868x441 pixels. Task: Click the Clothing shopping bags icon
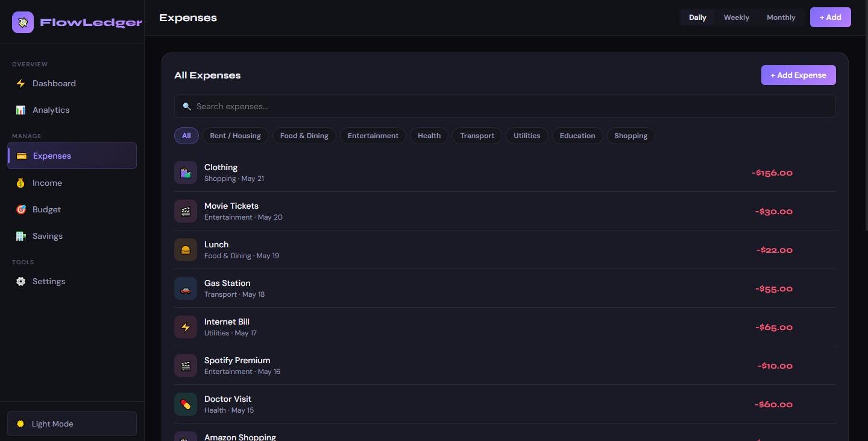186,173
